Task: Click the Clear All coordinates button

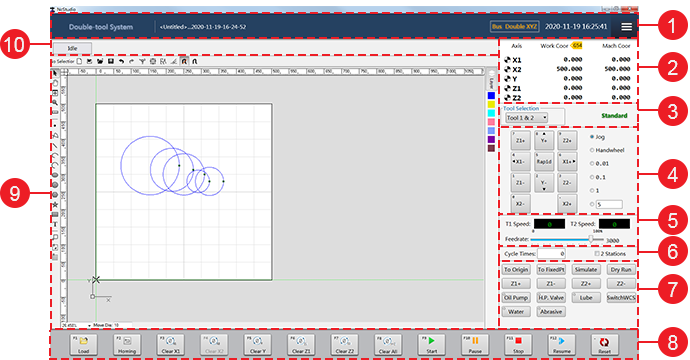Action: tap(388, 345)
